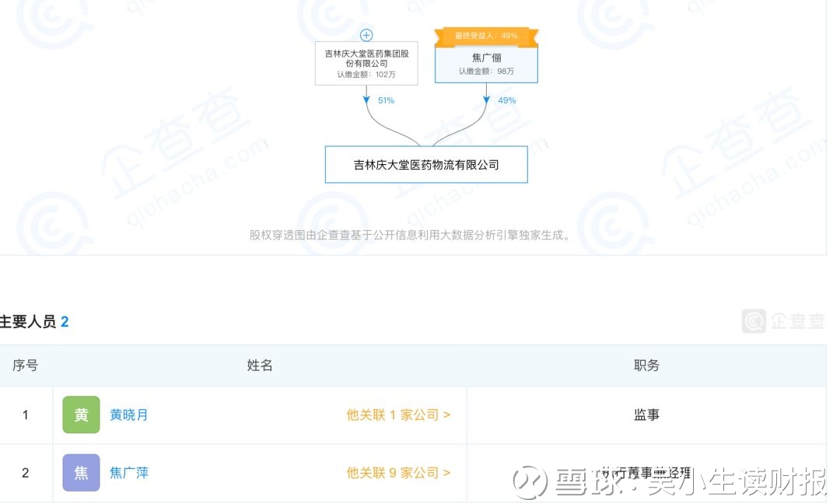This screenshot has height=504, width=840.
Task: Click the 监事 position cell
Action: (646, 415)
